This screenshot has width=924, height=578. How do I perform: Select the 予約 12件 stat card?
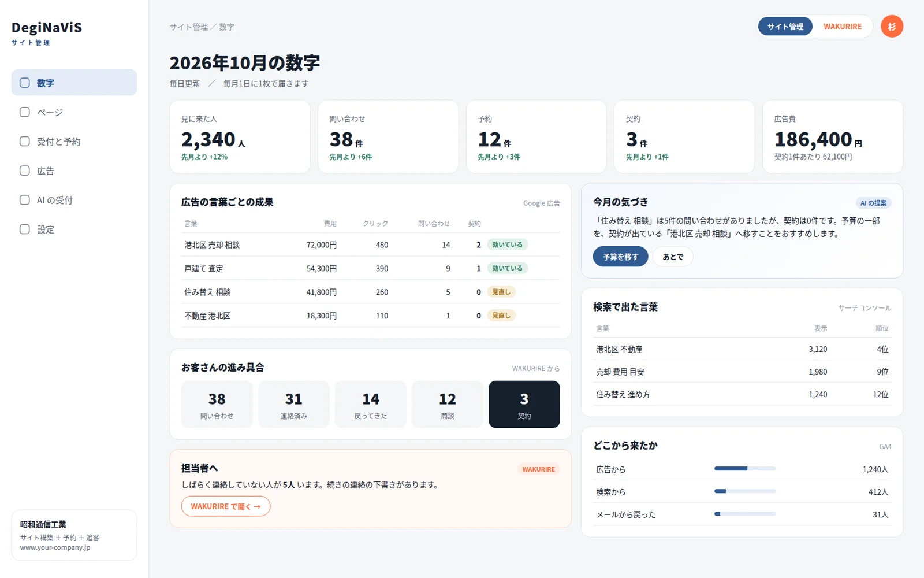536,137
